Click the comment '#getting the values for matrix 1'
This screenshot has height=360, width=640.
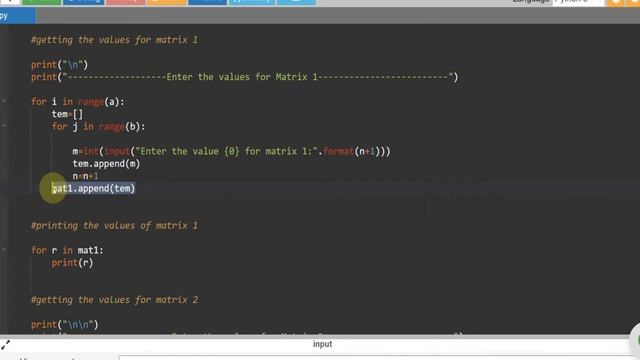coord(114,40)
